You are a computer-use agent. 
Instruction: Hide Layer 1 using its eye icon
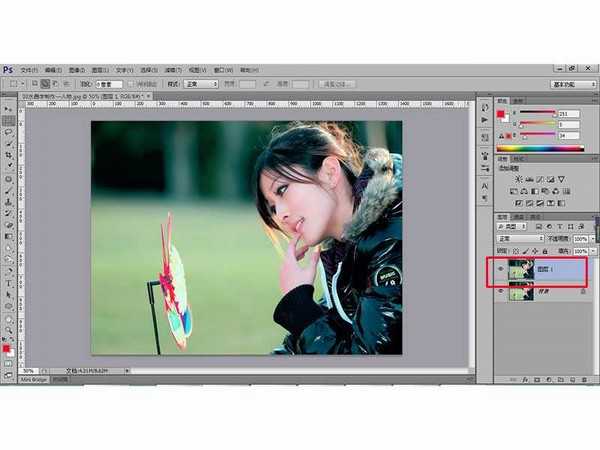(501, 269)
